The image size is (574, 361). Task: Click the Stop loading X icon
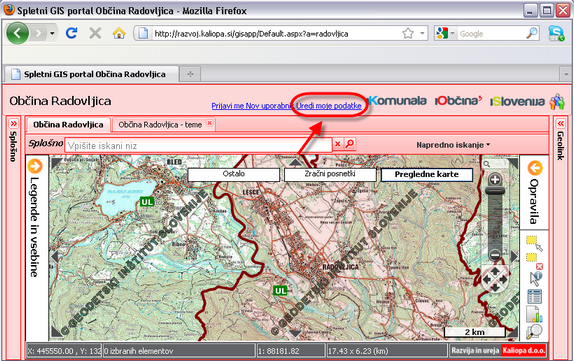click(95, 33)
